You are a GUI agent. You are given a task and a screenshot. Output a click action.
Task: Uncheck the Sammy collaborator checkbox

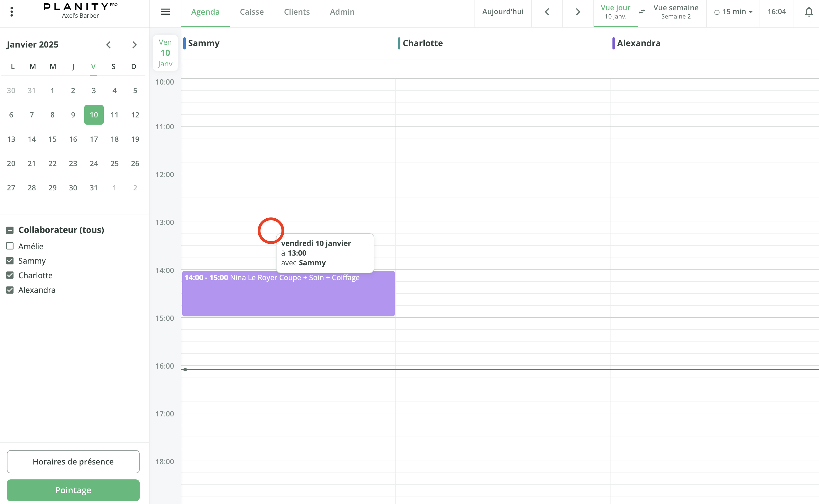point(10,261)
